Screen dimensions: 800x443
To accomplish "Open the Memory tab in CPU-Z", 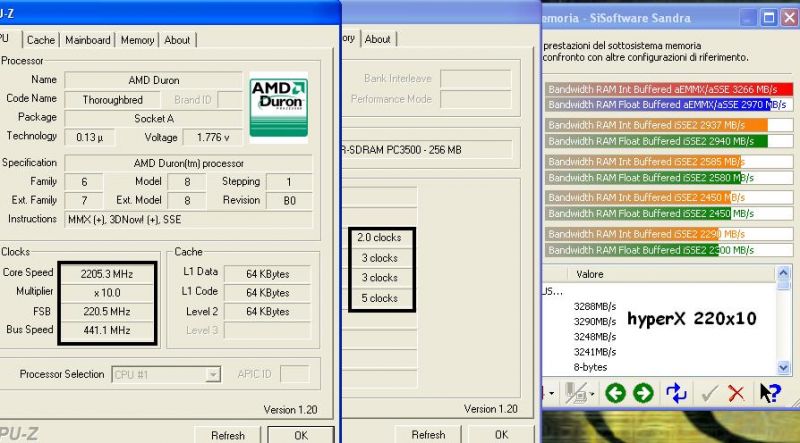I will coord(137,40).
